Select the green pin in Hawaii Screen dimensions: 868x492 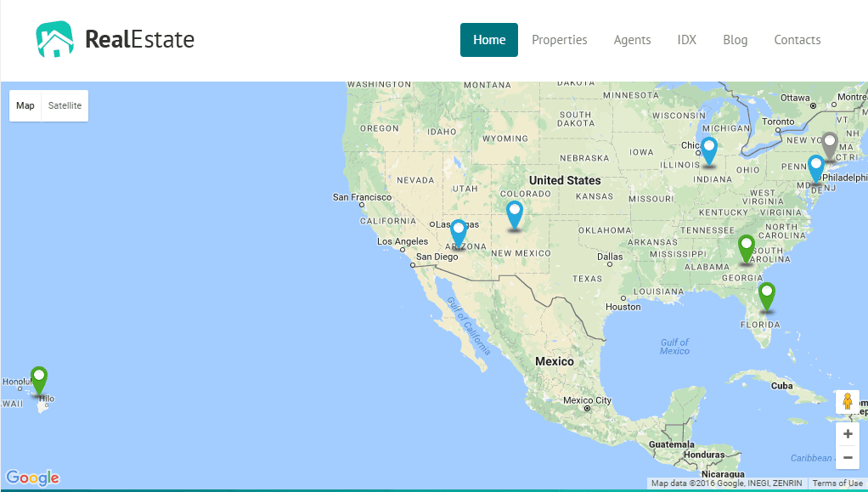[39, 381]
